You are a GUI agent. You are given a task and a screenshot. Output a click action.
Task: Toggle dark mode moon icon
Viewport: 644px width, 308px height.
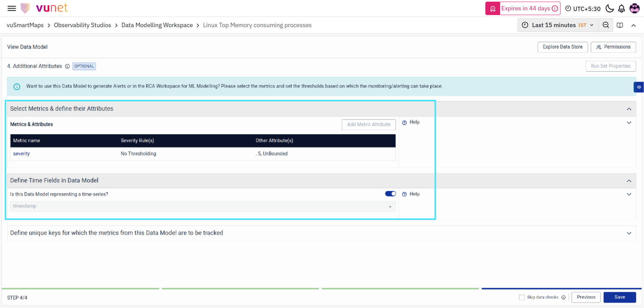pyautogui.click(x=610, y=8)
